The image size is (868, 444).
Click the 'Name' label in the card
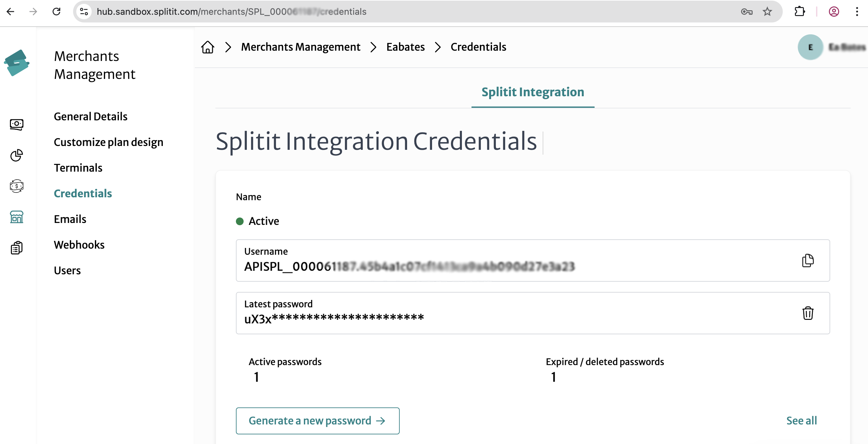coord(248,197)
